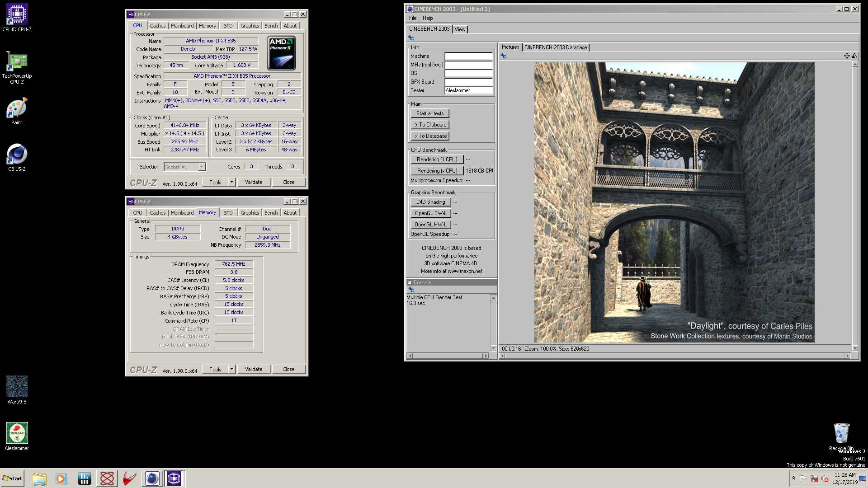868x488 pixels.
Task: Open the CPUID CPU-Z desktop shortcut
Action: coord(17,18)
